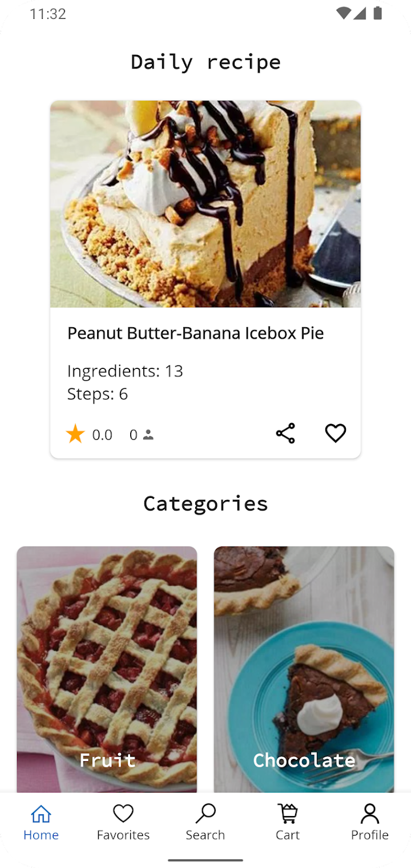The width and height of the screenshot is (411, 868).
Task: Go to Profile person icon
Action: (x=370, y=814)
